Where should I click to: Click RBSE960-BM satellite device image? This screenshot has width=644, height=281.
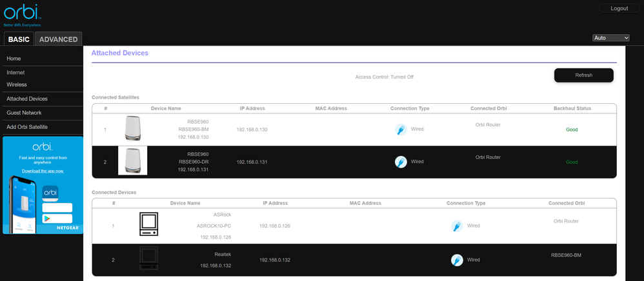(x=133, y=128)
